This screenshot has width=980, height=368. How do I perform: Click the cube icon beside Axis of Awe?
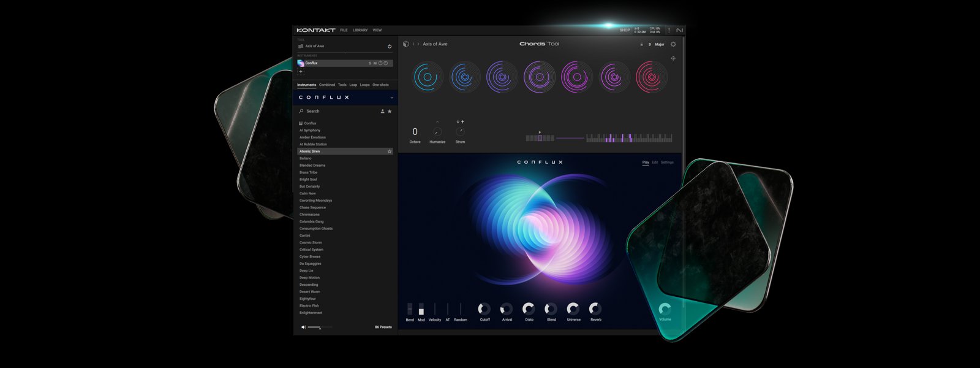click(405, 44)
